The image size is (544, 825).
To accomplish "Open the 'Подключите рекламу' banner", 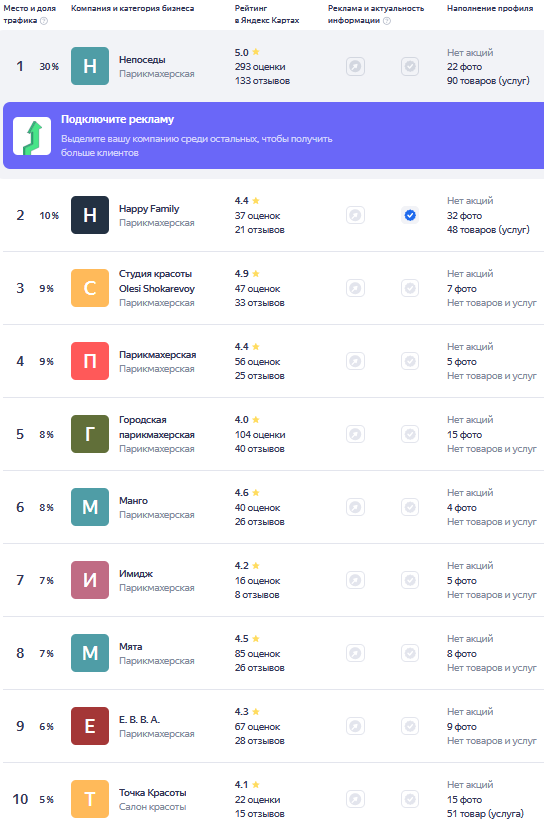I will point(274,136).
